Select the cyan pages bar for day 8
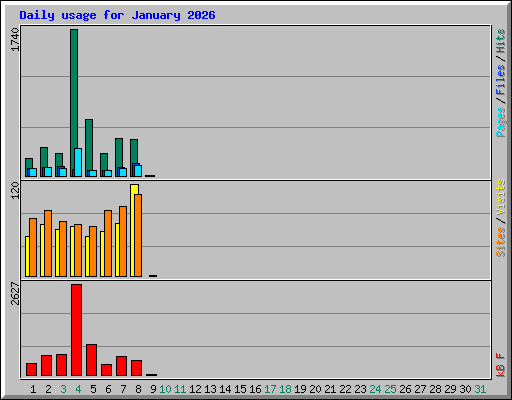The image size is (512, 400). pos(138,171)
